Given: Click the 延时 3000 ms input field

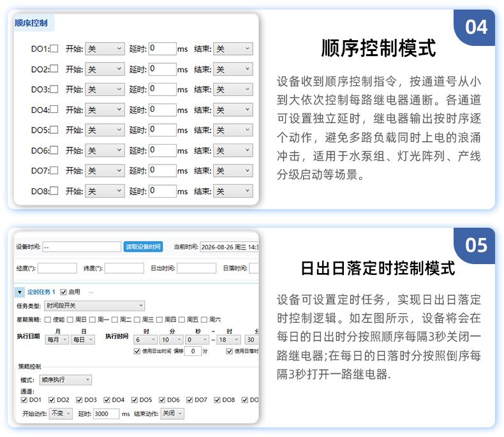Looking at the screenshot, I should (107, 413).
